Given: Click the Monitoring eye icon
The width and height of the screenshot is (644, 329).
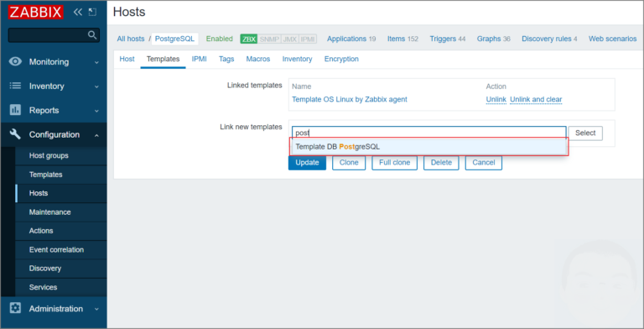Looking at the screenshot, I should click(16, 62).
